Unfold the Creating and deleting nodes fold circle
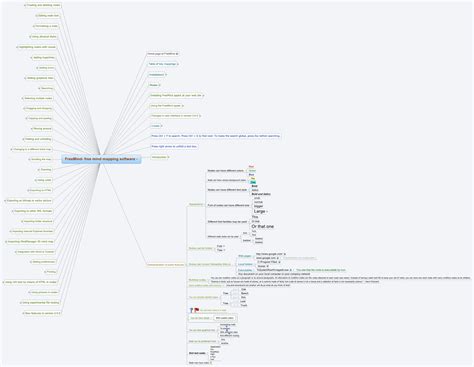The height and width of the screenshot is (367, 474). tap(26, 5)
